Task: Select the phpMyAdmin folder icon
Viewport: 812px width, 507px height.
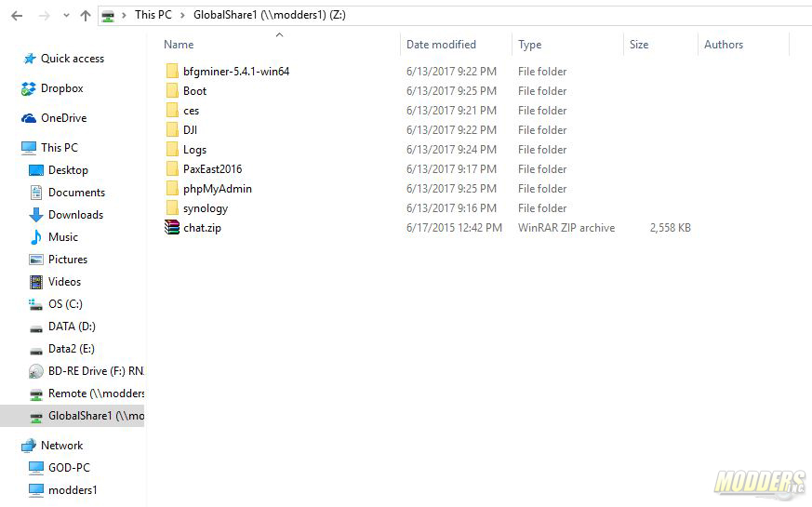Action: [172, 189]
